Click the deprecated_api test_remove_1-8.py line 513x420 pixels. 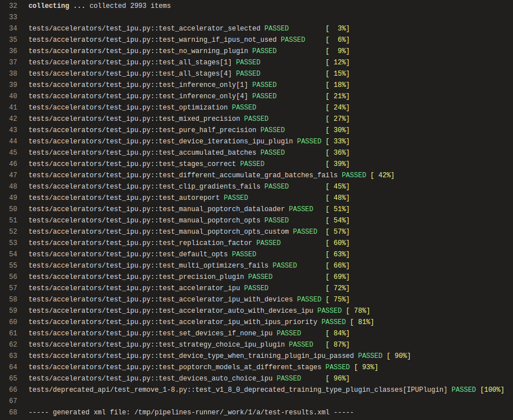point(266,390)
